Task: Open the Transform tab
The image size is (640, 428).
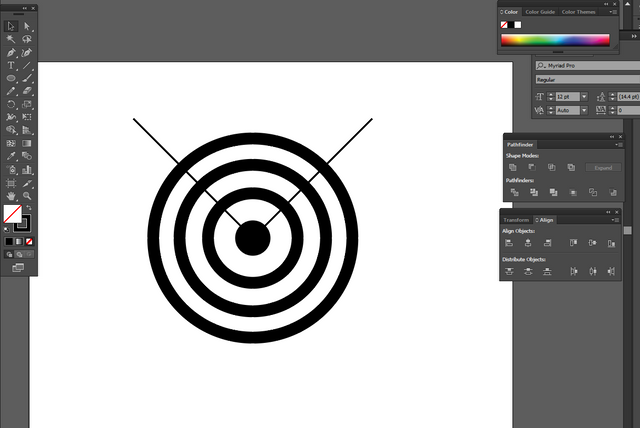Action: point(516,220)
